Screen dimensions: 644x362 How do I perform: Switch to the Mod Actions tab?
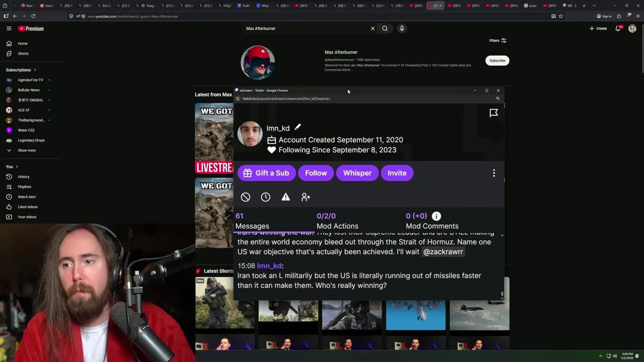click(x=337, y=221)
